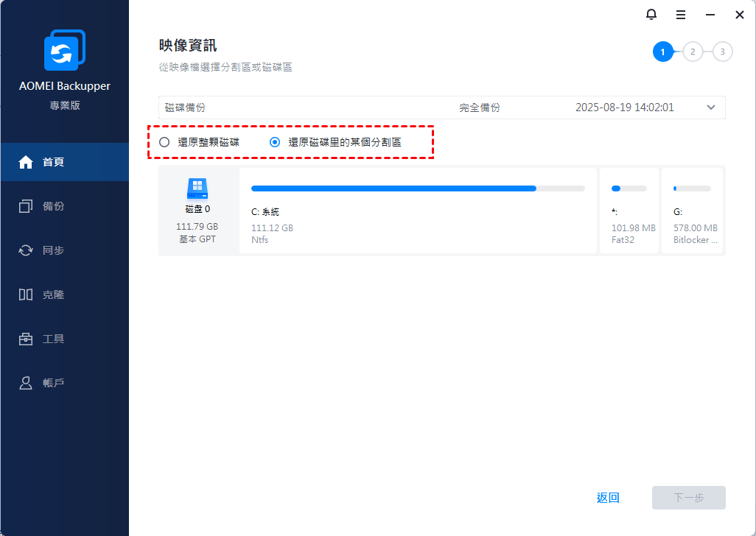Click the clone icon beside 克隆

[26, 295]
